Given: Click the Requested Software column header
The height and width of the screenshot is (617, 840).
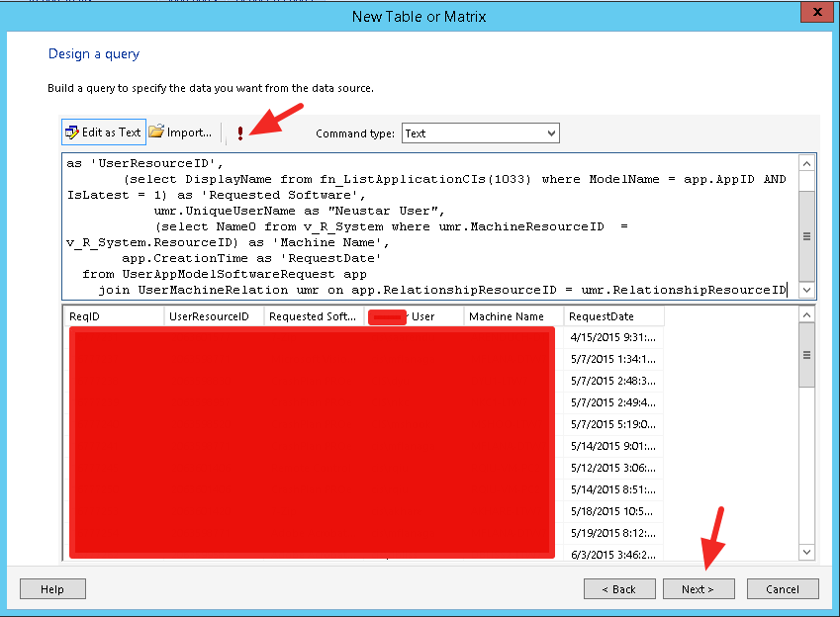Looking at the screenshot, I should (314, 316).
